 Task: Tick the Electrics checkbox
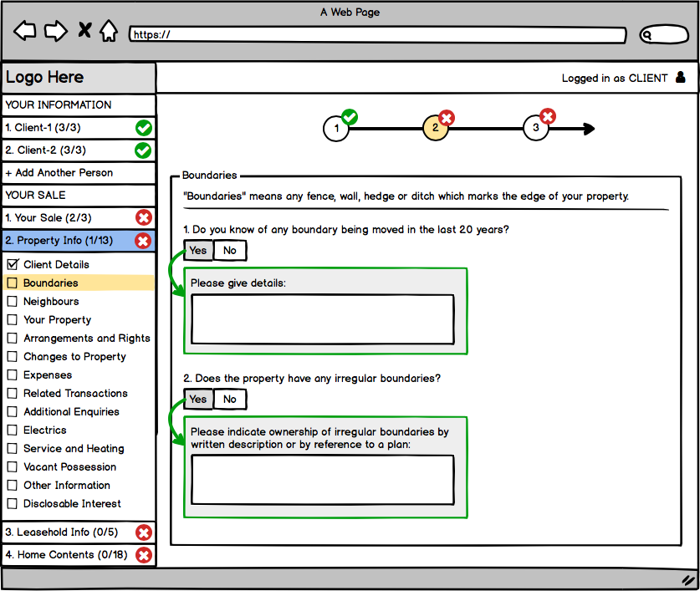pyautogui.click(x=13, y=431)
